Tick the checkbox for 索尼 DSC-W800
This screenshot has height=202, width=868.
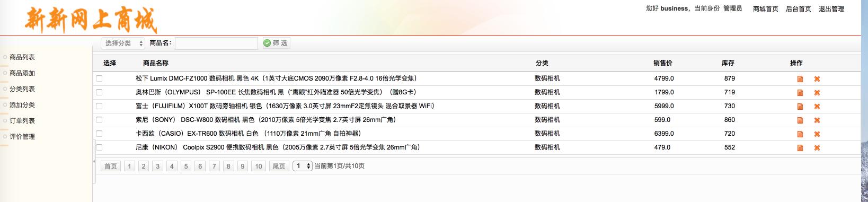click(99, 120)
